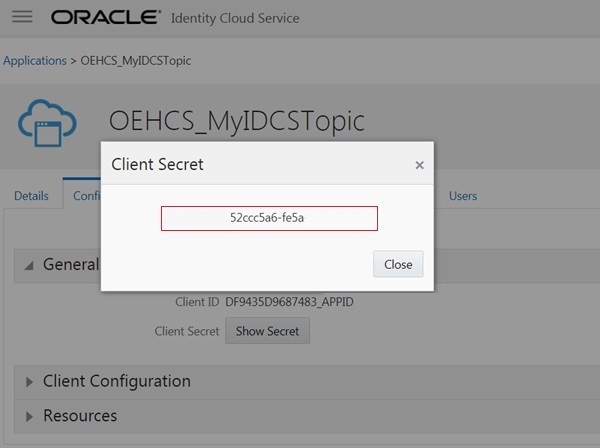Viewport: 600px width, 448px height.
Task: Click Identity Cloud Service header text
Action: 235,18
